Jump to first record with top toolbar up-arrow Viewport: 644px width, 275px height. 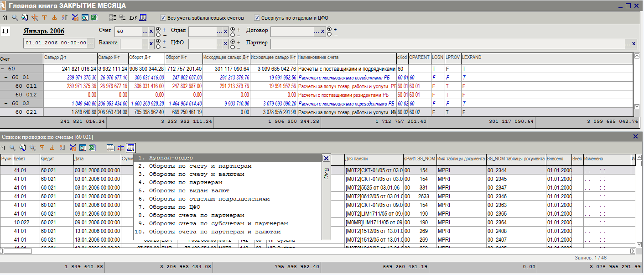44,18
